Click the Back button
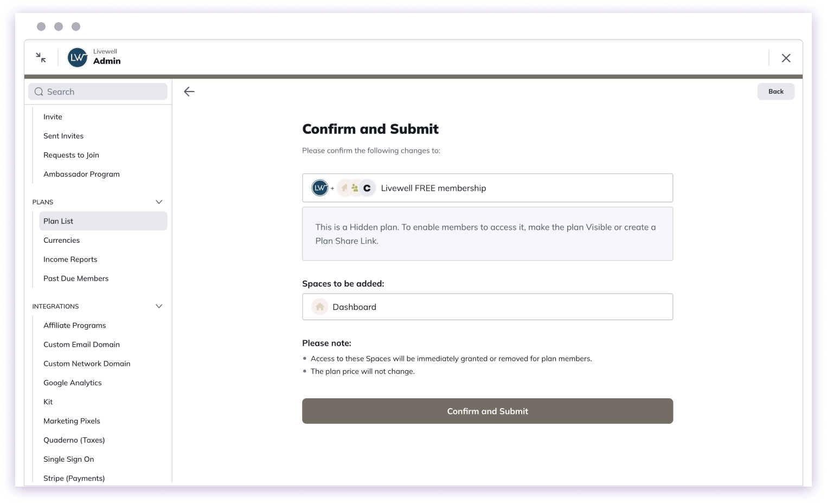Viewport: 827px width, 504px height. pos(775,91)
